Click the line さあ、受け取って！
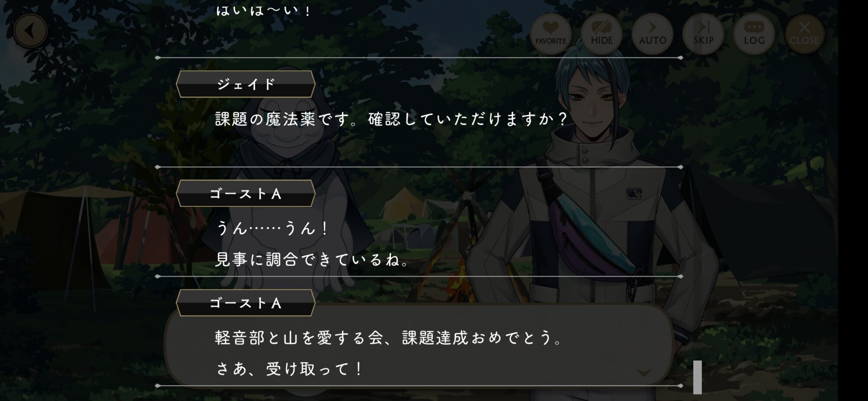Viewport: 868px width, 401px height. (x=289, y=369)
